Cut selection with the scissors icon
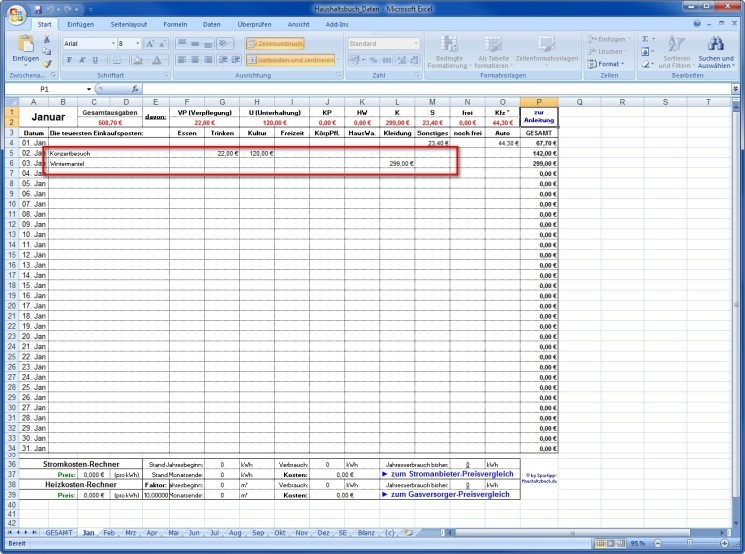 tap(47, 39)
